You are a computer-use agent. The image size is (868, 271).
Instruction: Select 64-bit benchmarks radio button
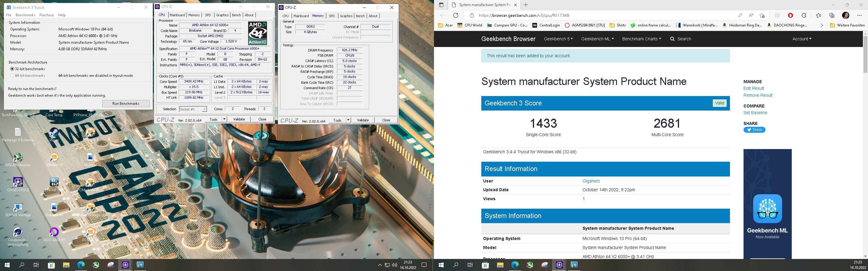[12, 75]
